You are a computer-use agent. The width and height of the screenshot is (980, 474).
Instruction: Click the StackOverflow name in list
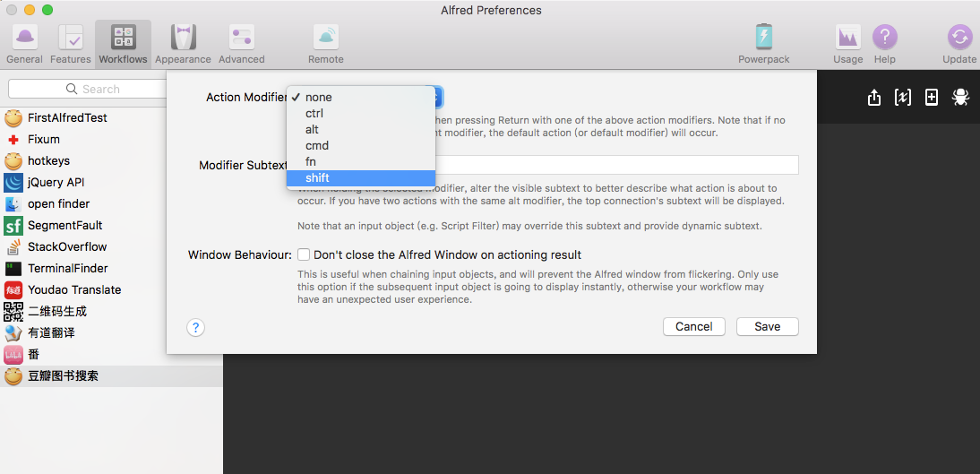(67, 247)
